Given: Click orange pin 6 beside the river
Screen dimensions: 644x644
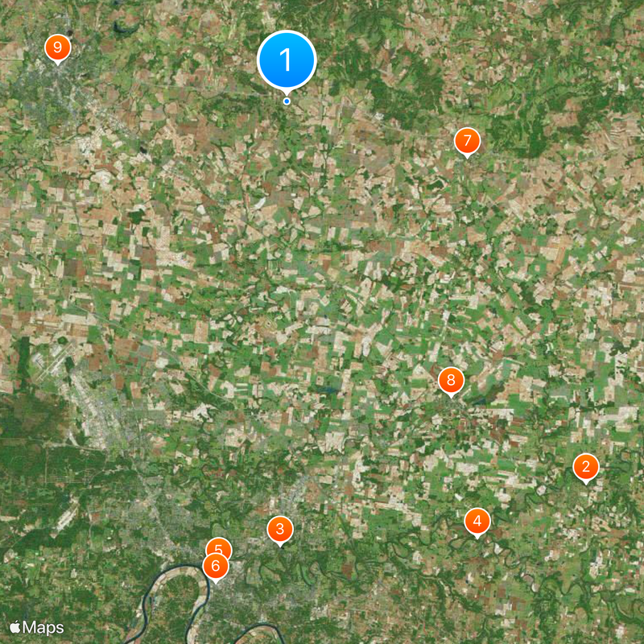Looking at the screenshot, I should click(216, 567).
